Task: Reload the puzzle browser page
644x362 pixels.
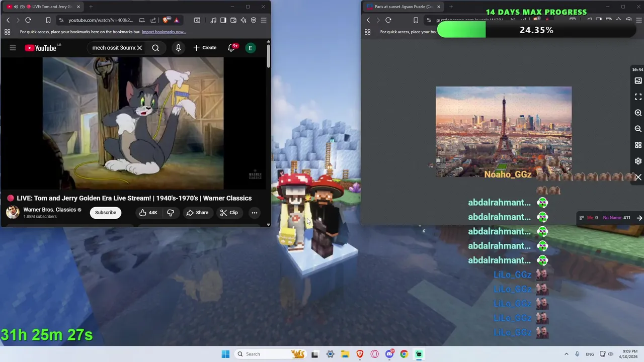Action: (388, 20)
